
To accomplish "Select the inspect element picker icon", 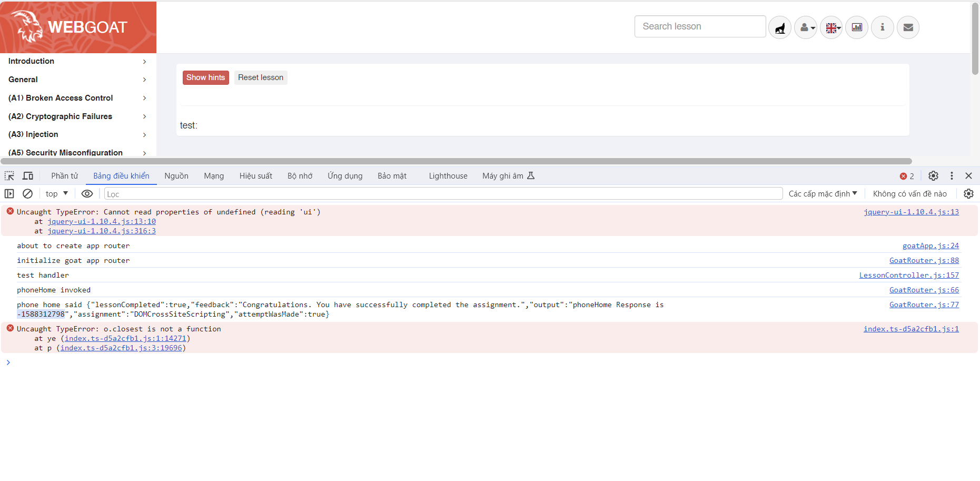I will 9,176.
